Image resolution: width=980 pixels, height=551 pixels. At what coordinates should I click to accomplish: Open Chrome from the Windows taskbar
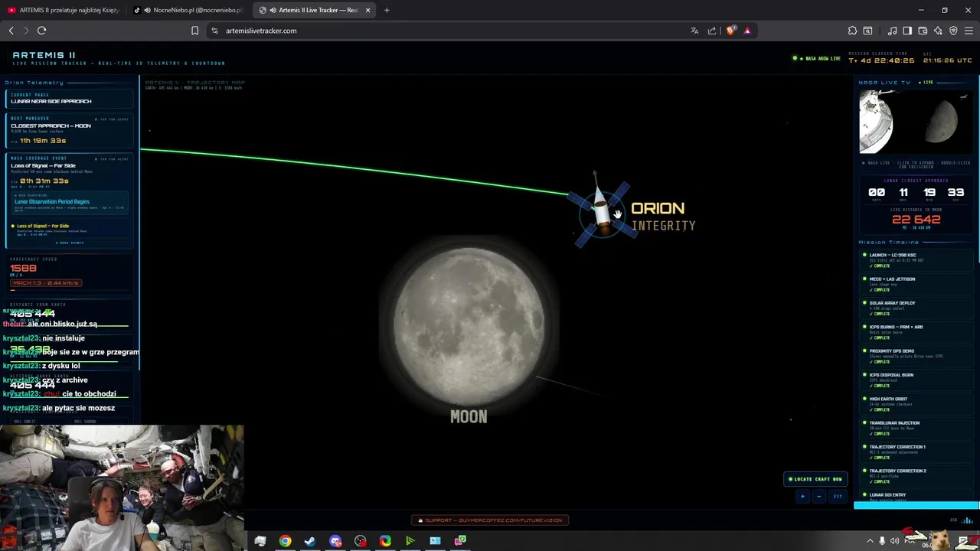coord(285,541)
